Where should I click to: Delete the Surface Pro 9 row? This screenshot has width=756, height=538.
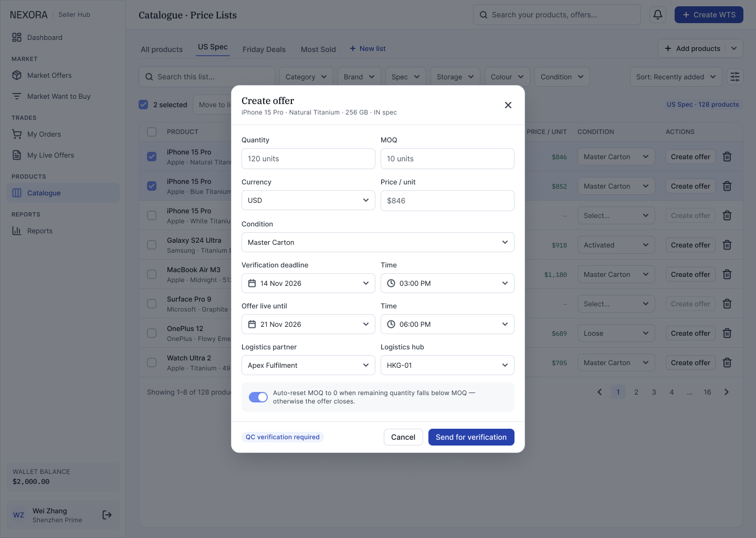(x=727, y=304)
